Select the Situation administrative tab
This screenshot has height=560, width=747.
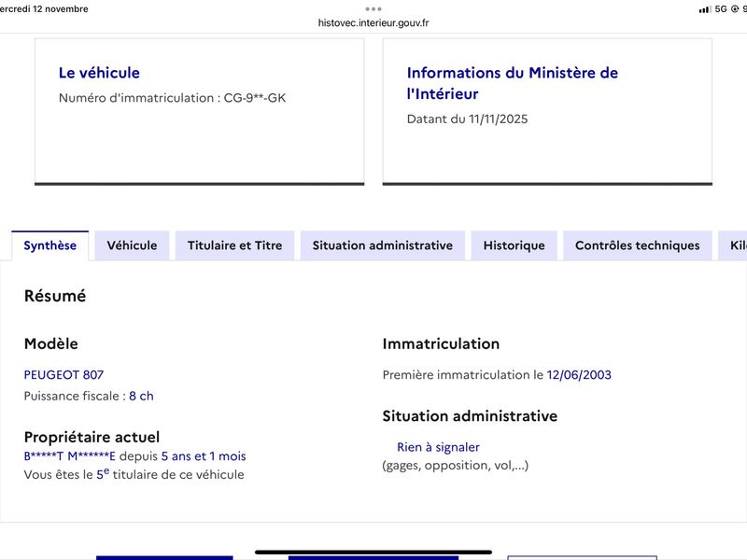[x=383, y=245]
